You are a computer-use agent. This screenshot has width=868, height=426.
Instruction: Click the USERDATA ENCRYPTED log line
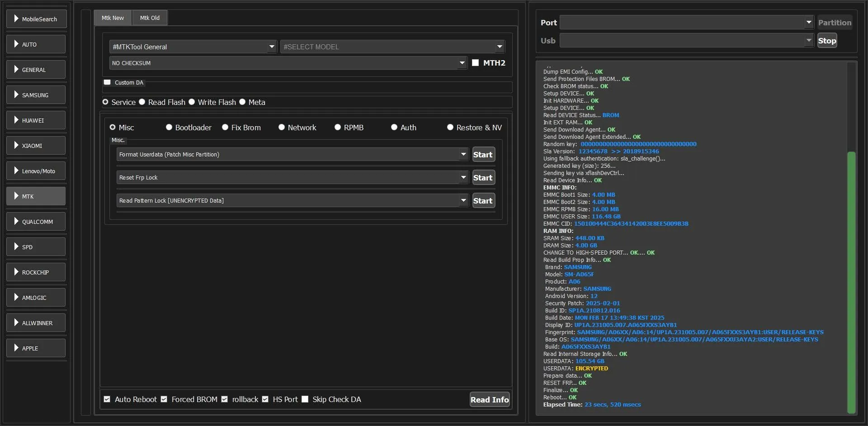click(576, 369)
